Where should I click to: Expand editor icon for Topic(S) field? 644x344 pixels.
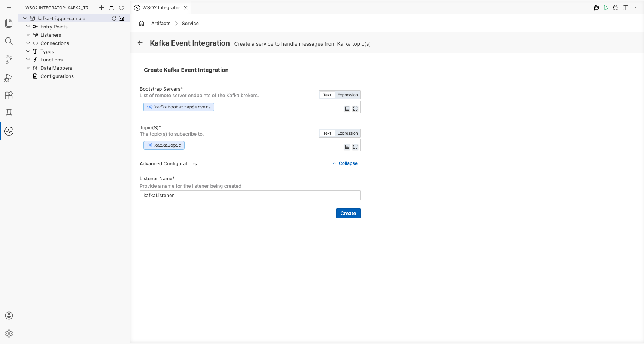pos(355,147)
